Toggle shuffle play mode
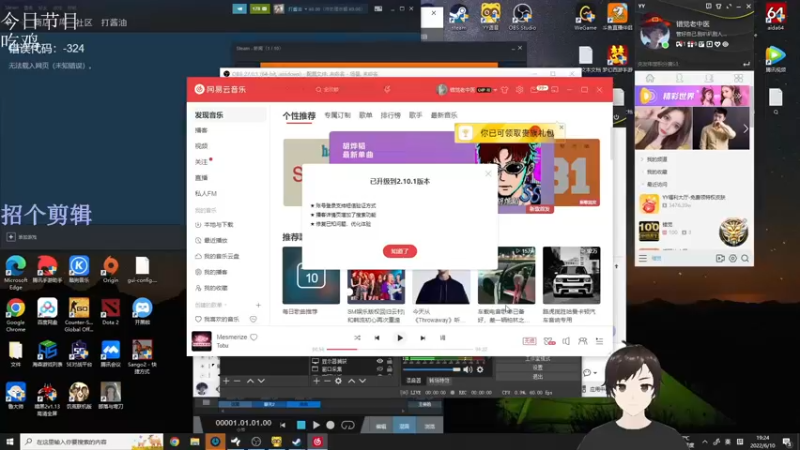 point(357,338)
